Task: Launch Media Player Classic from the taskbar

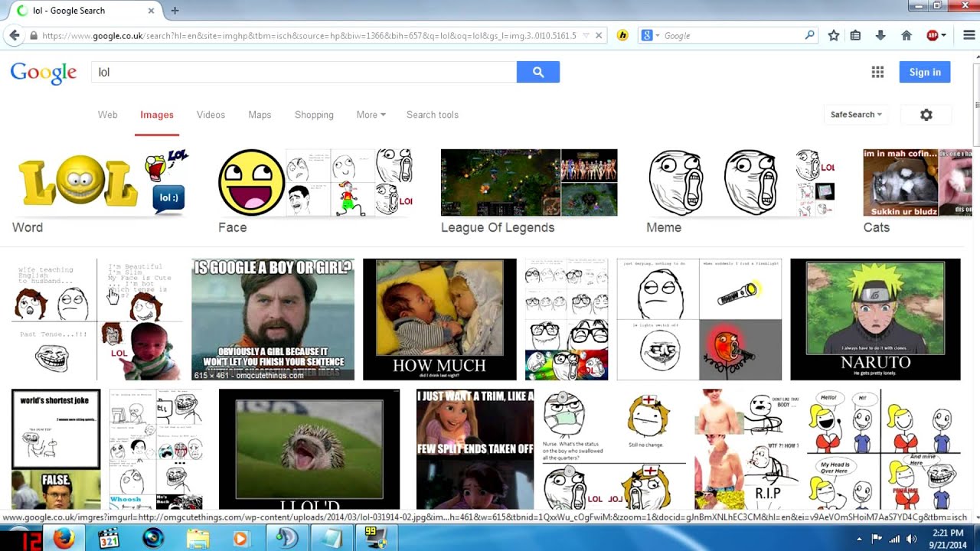Action: coord(109,538)
